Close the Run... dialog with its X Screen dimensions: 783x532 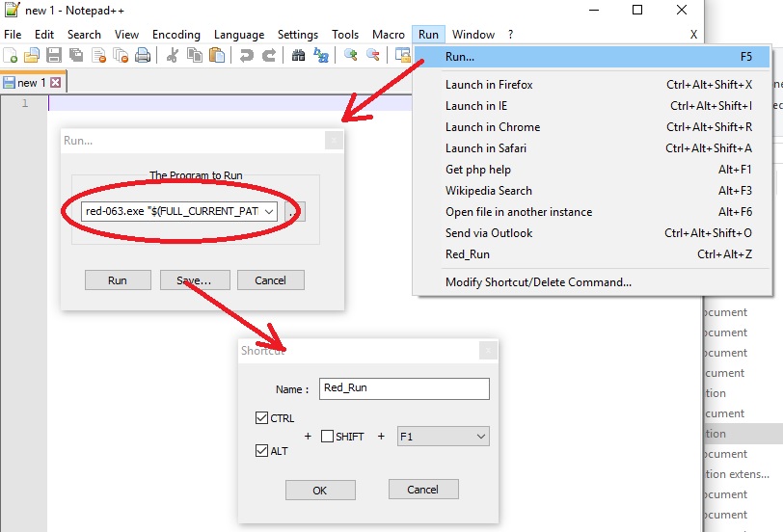click(x=334, y=141)
